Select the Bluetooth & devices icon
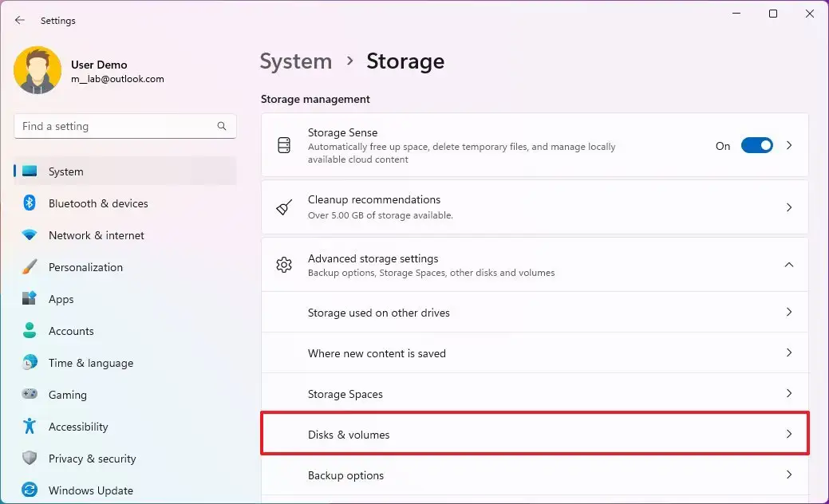Viewport: 829px width, 504px height. [x=29, y=203]
